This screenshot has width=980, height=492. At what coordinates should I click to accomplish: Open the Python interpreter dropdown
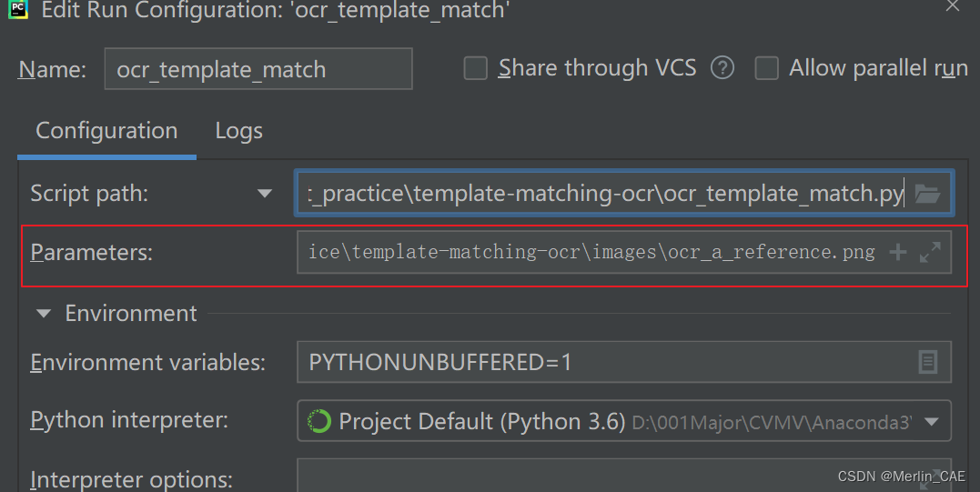(624, 421)
